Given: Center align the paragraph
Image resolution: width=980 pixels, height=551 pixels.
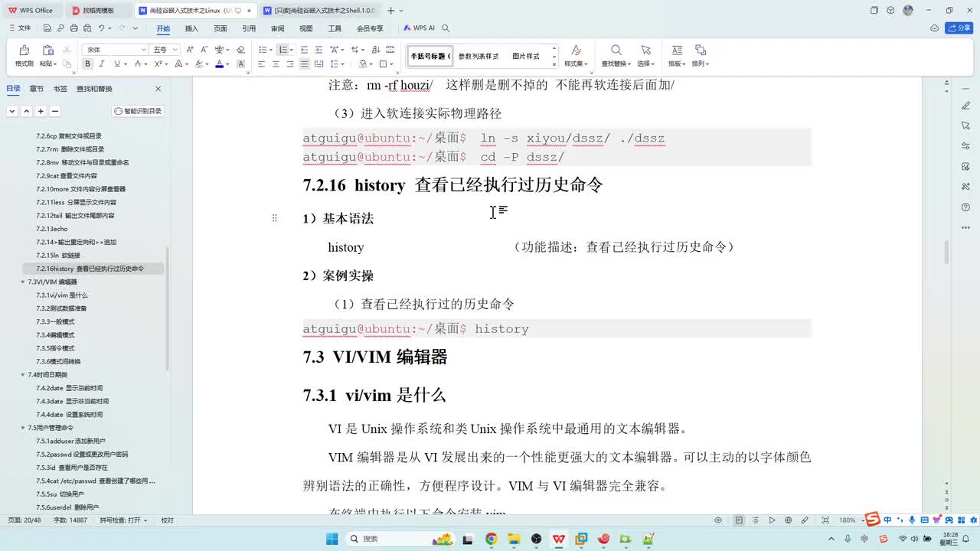Looking at the screenshot, I should click(x=276, y=64).
